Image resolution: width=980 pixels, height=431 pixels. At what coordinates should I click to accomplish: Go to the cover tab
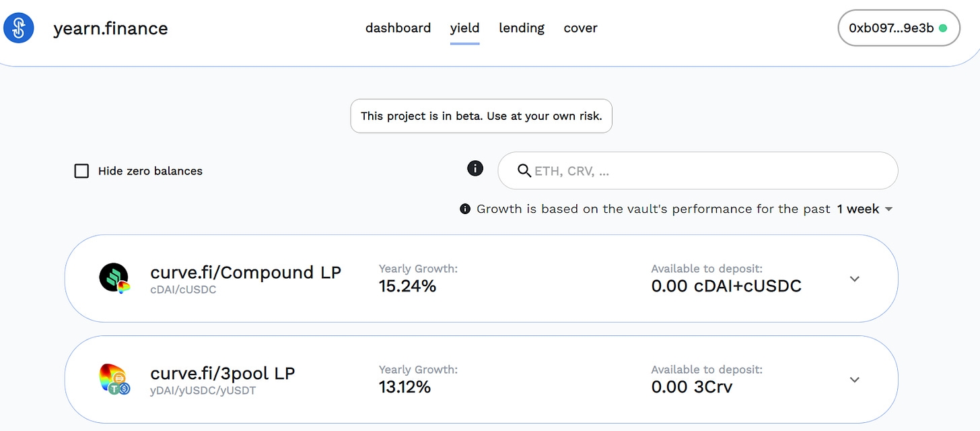pos(580,28)
